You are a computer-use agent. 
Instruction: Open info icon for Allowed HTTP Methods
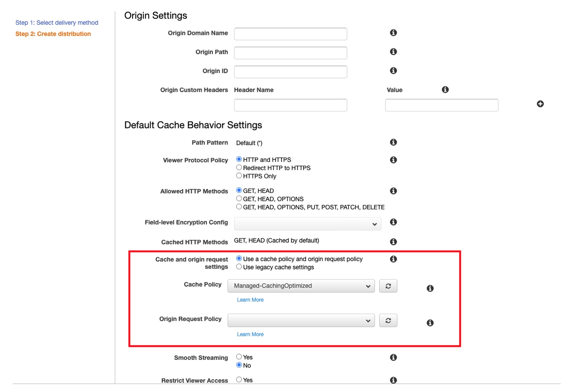pyautogui.click(x=393, y=191)
